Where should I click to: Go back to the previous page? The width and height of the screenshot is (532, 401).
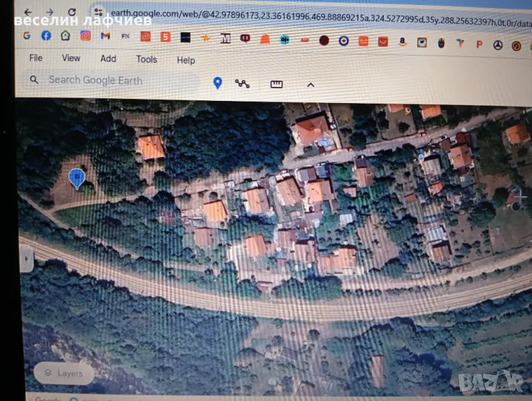[x=27, y=13]
